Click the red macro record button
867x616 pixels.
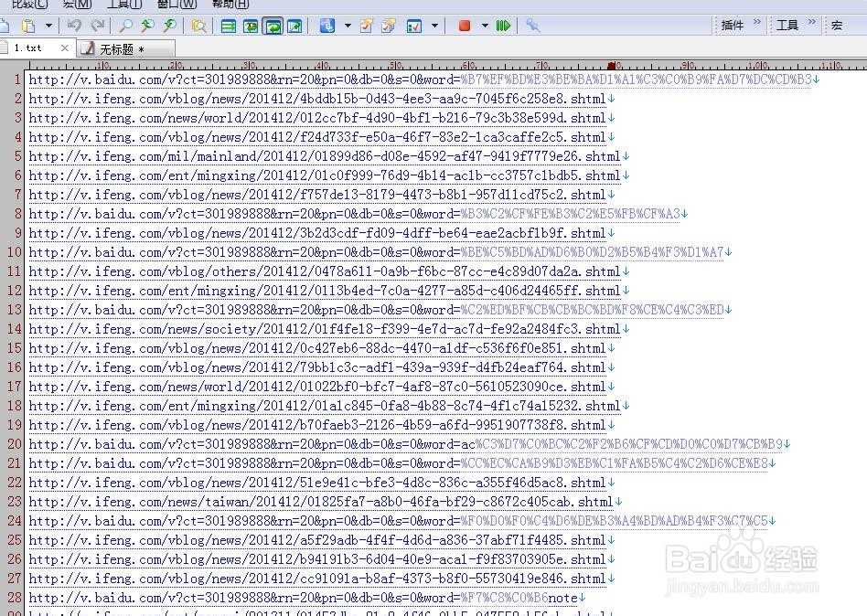tap(465, 26)
